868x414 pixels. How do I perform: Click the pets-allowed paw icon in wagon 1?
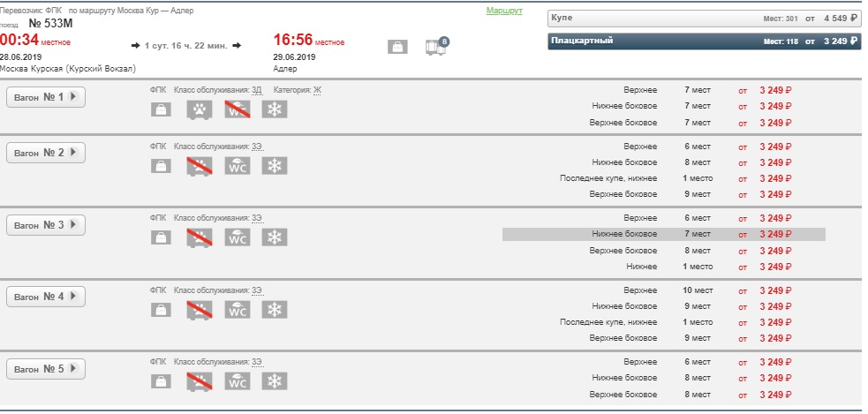(200, 109)
